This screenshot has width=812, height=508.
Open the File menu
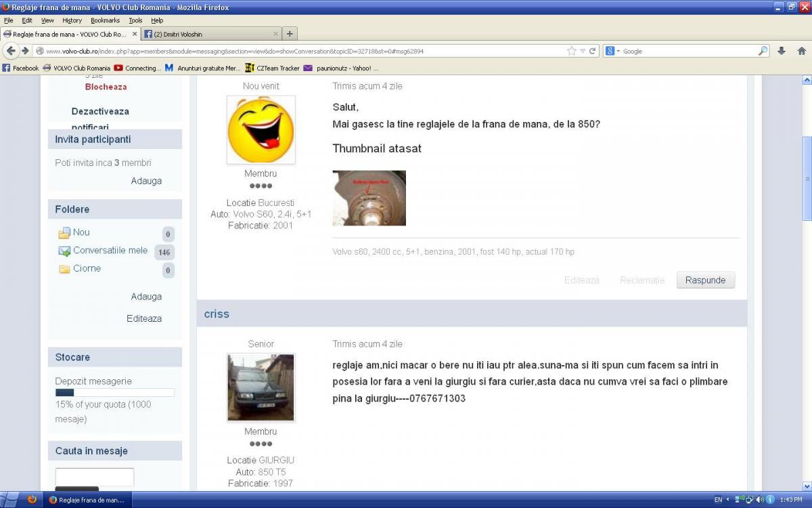tap(9, 20)
